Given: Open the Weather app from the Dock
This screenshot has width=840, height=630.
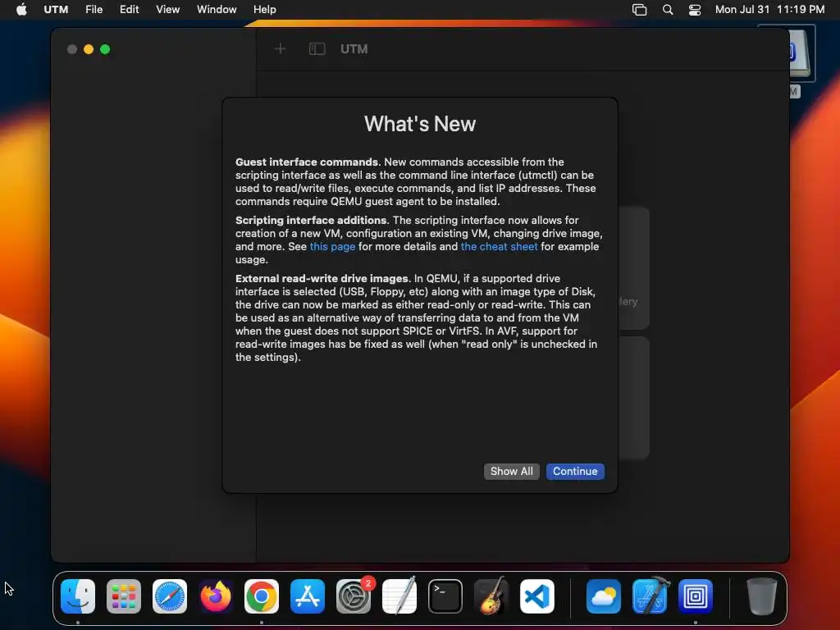Looking at the screenshot, I should pyautogui.click(x=604, y=596).
